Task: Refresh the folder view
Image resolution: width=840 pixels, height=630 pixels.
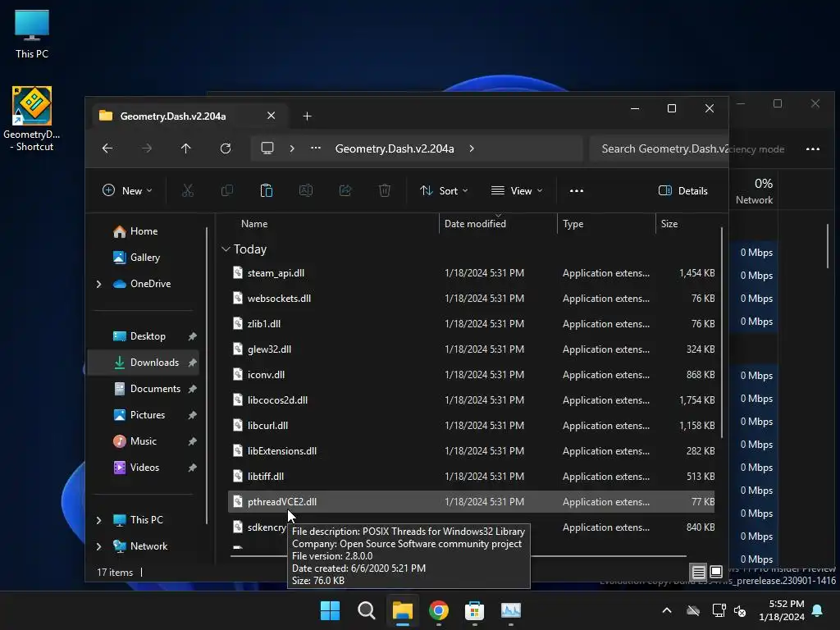Action: pyautogui.click(x=226, y=148)
